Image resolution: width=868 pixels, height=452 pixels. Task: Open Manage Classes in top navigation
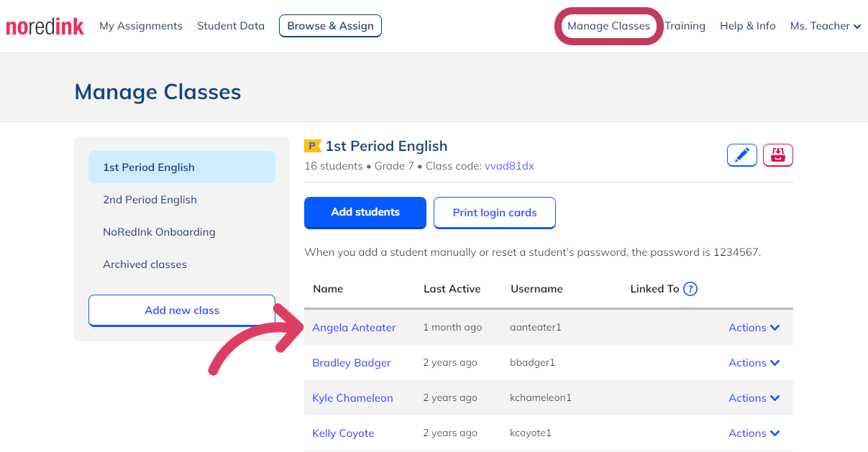point(608,26)
